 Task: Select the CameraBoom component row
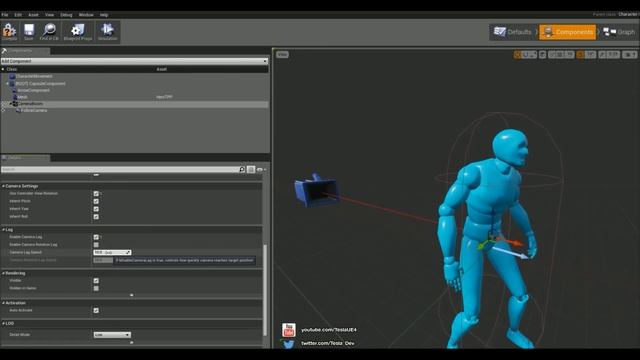pos(134,104)
